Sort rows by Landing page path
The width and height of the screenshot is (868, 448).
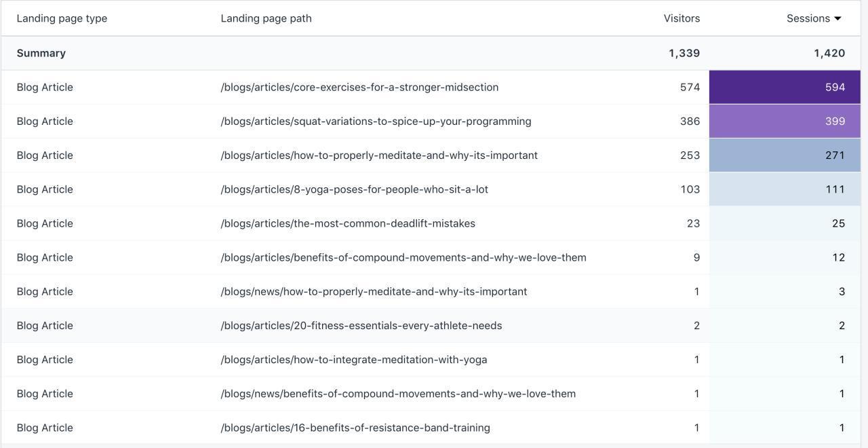click(265, 18)
